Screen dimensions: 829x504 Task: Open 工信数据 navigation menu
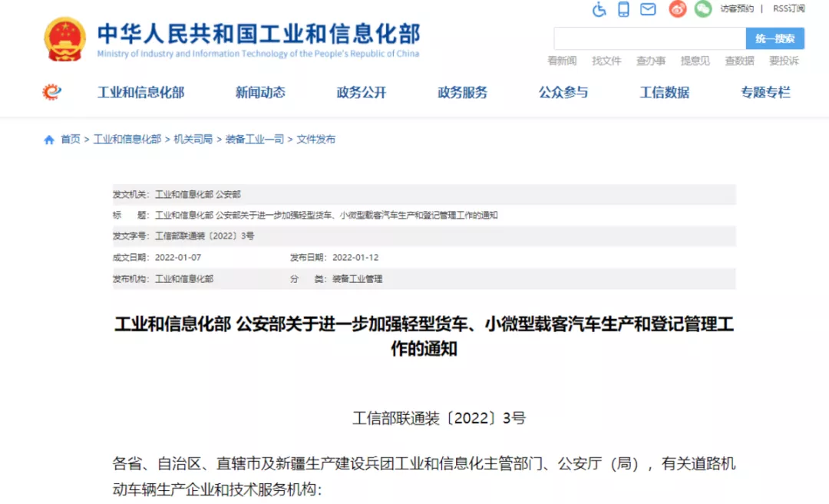pos(665,93)
